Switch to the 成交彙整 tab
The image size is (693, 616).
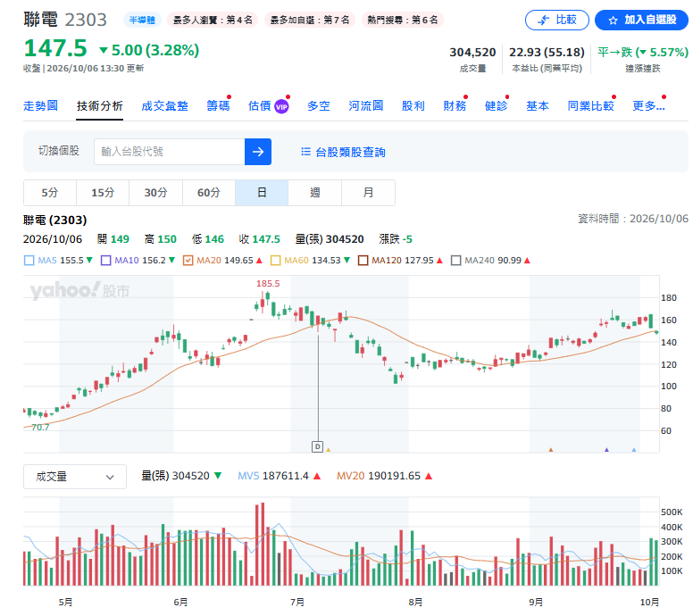165,106
